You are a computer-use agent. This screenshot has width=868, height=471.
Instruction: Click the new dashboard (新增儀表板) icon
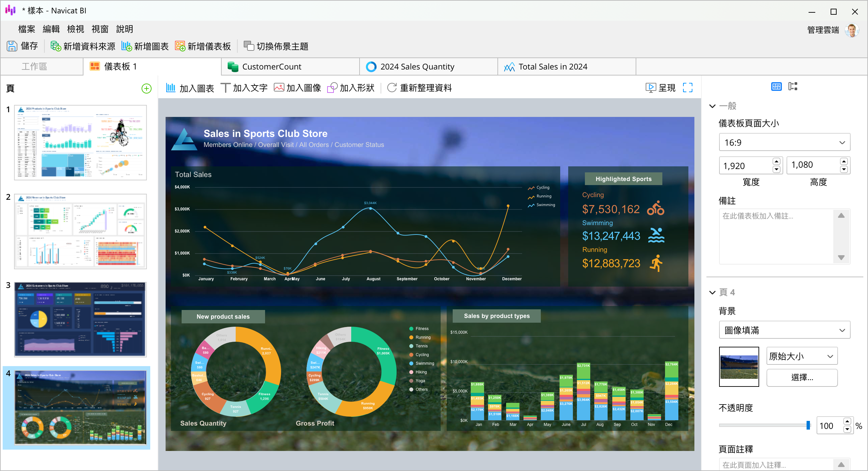pyautogui.click(x=180, y=46)
